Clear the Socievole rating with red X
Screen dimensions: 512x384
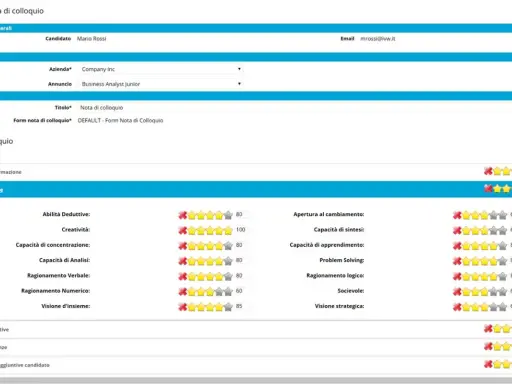457,292
